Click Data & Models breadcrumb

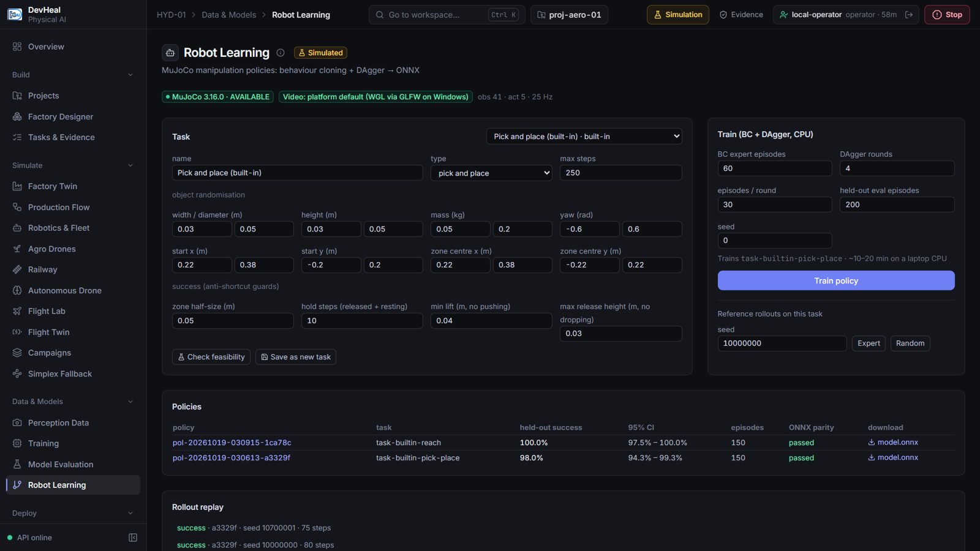(x=229, y=15)
